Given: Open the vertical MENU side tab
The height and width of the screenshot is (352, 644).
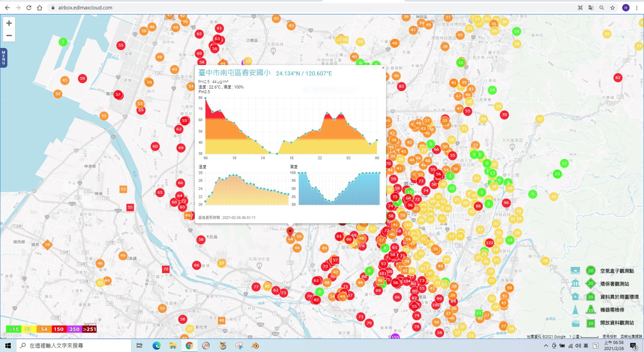Looking at the screenshot, I should [4, 58].
